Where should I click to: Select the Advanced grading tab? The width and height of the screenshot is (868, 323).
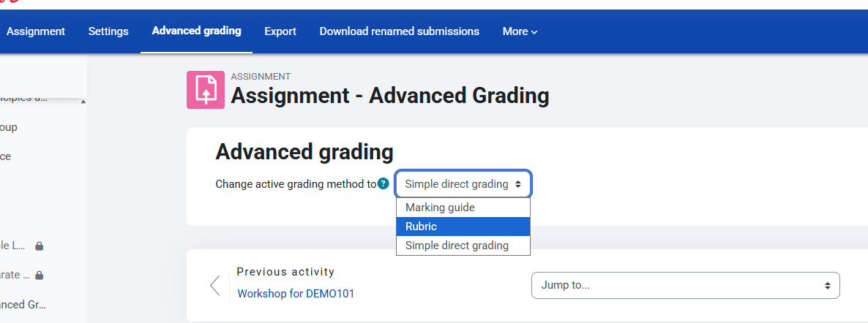point(196,31)
